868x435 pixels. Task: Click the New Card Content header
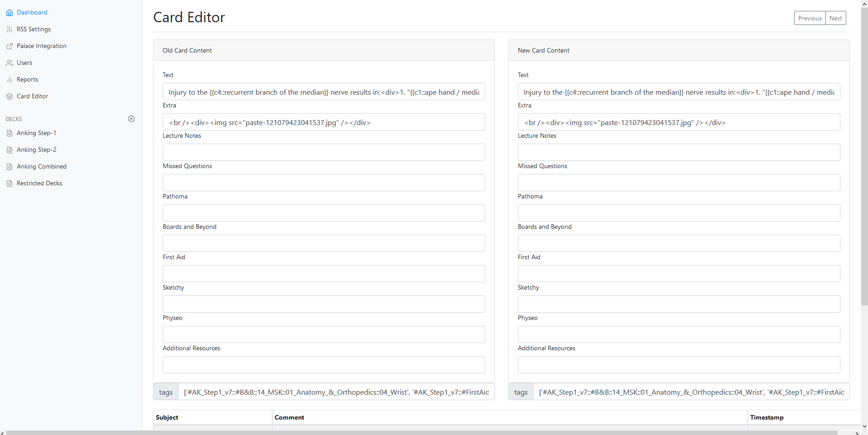coord(679,50)
